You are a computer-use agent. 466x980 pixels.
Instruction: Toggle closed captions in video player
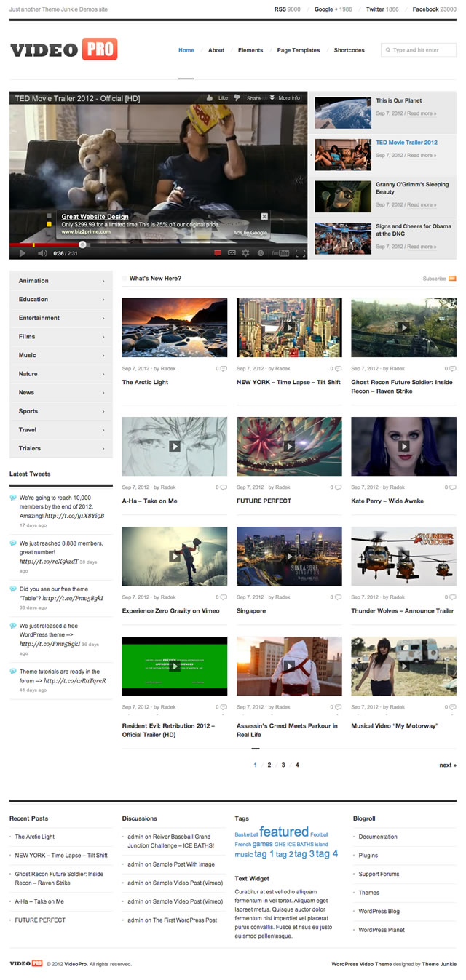click(x=232, y=253)
